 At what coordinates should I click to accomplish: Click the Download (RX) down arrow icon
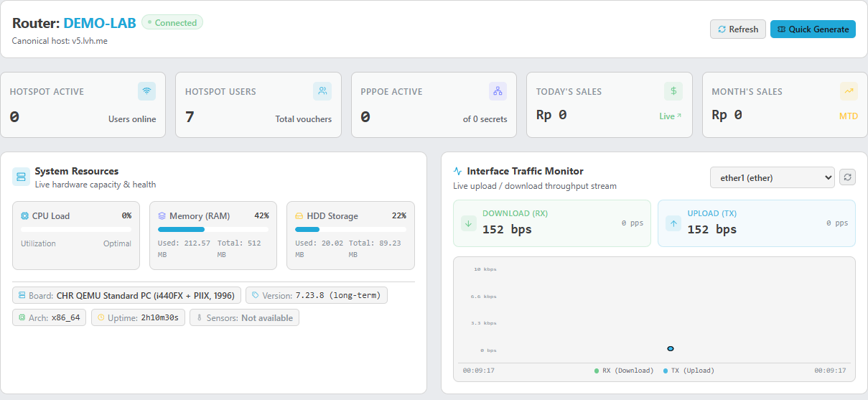coord(469,223)
